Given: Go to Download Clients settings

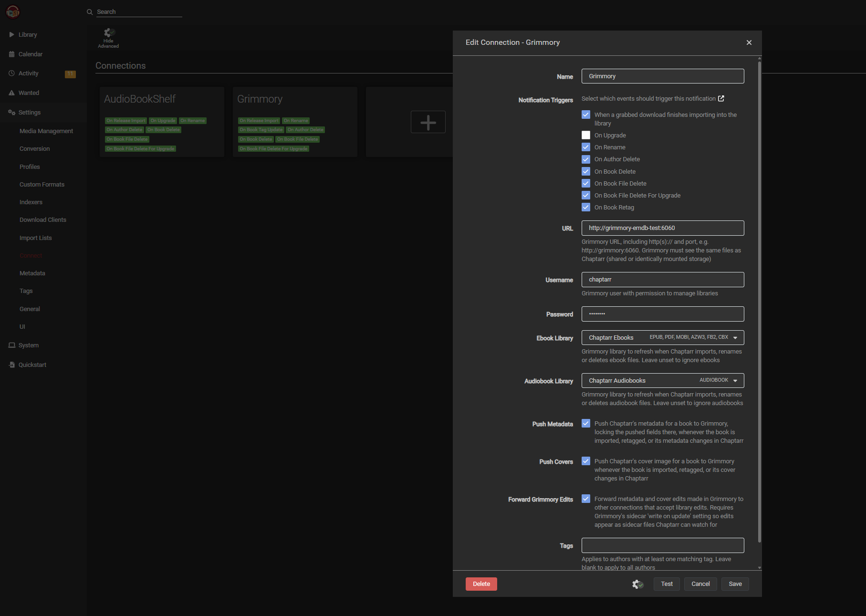Looking at the screenshot, I should 43,219.
